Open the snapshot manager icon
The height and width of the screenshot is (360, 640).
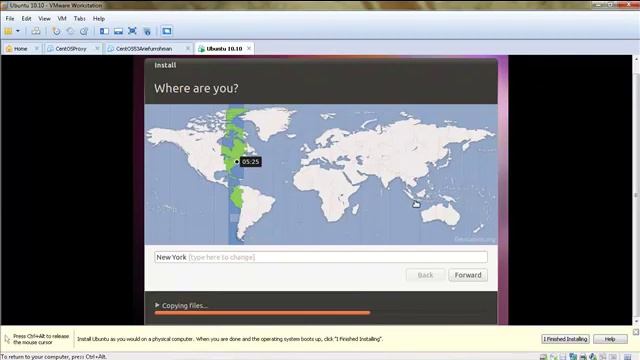tap(84, 31)
